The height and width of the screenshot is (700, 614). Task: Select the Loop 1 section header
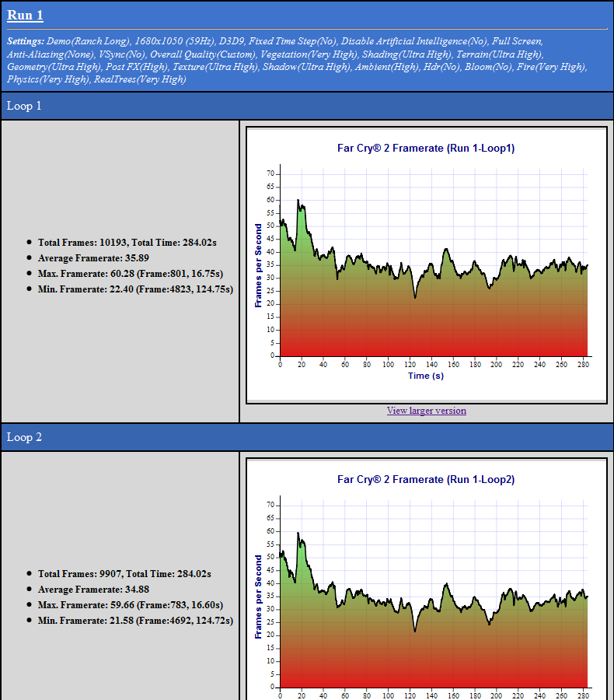tap(307, 106)
